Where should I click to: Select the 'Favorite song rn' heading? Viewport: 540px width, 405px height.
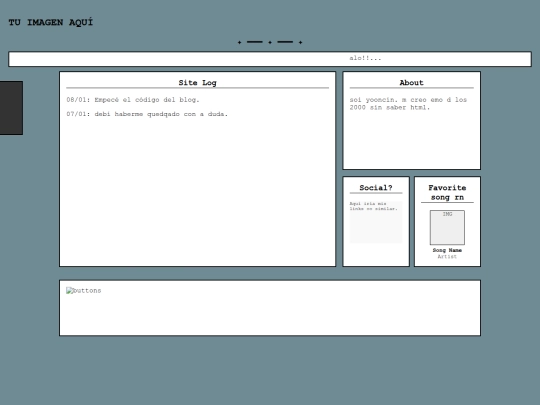pos(447,193)
